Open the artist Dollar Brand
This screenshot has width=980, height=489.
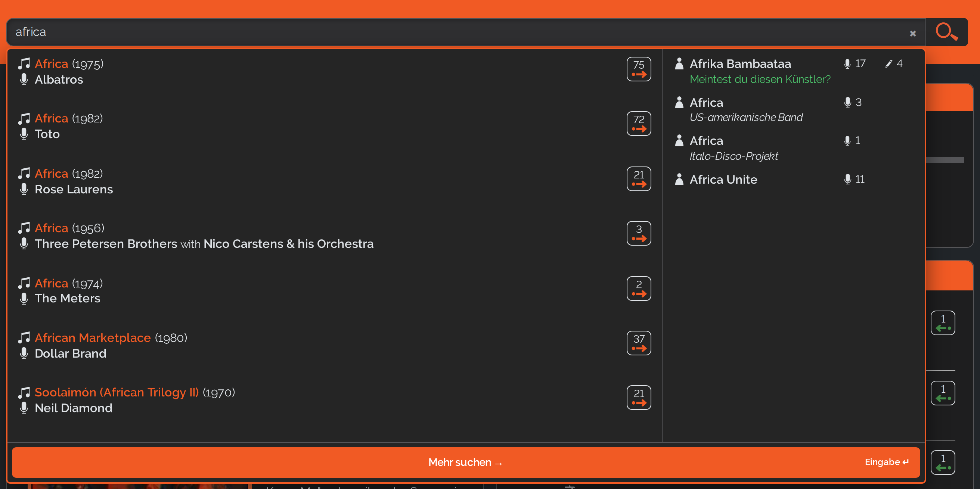tap(70, 353)
